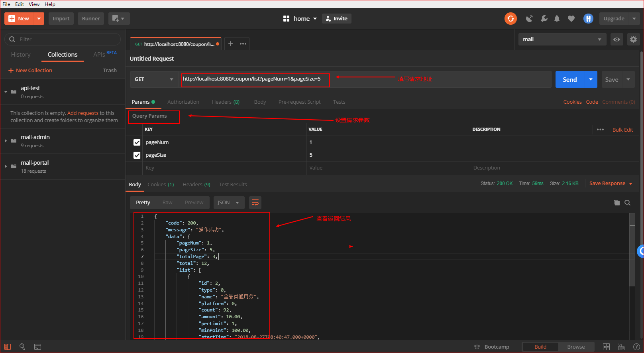Open manage environments gear icon

click(x=633, y=39)
